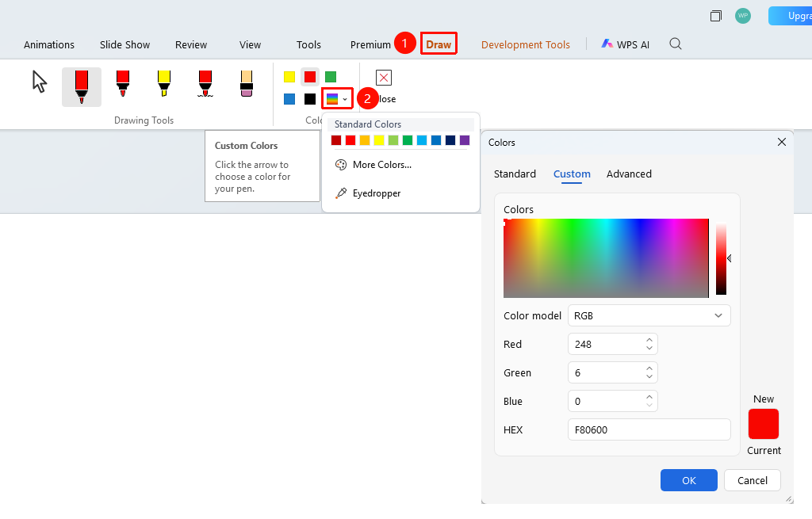The height and width of the screenshot is (519, 812).
Task: Select the arrow cursor selection tool
Action: 40,82
